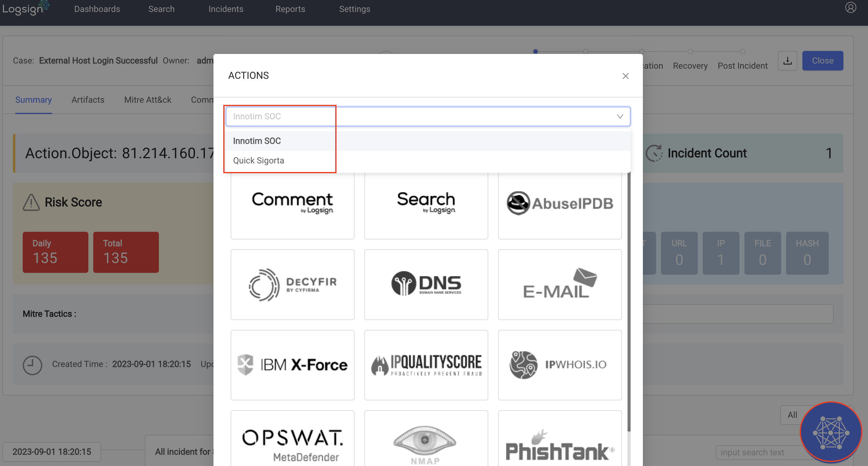Choose Innotim SOC dropdown option
This screenshot has height=466, width=868.
pyautogui.click(x=257, y=141)
